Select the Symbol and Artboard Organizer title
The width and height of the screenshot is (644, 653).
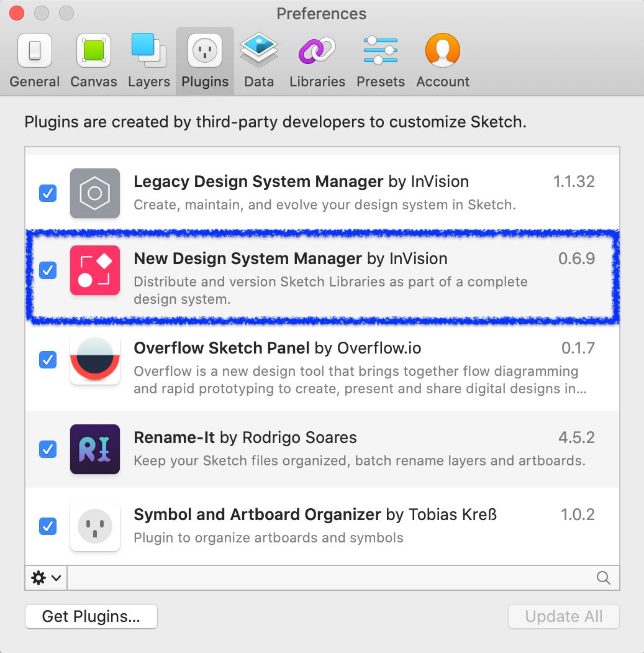click(315, 514)
